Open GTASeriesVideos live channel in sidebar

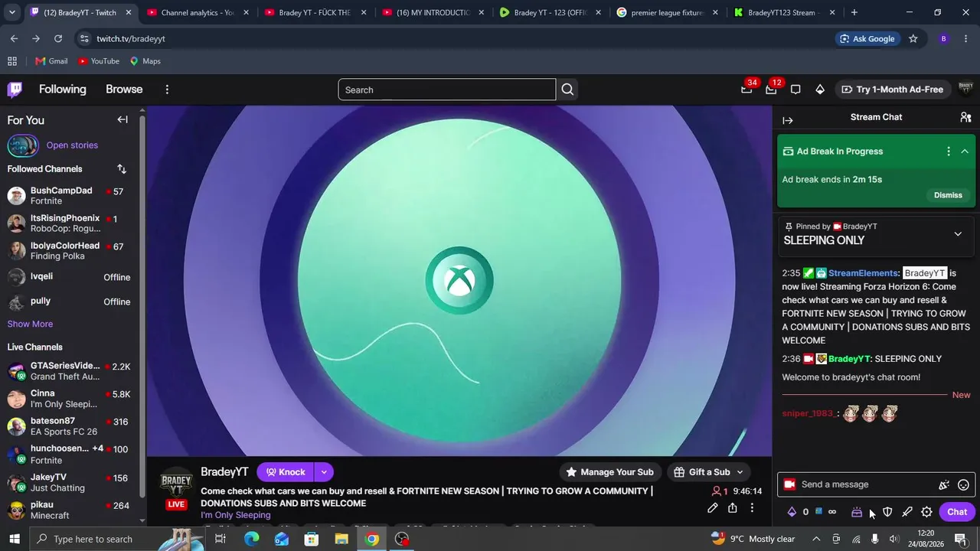coord(69,371)
